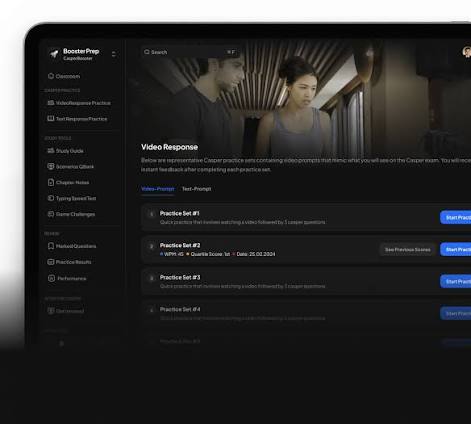Click the number 1 badge of Practice Set #1

[x=151, y=214]
